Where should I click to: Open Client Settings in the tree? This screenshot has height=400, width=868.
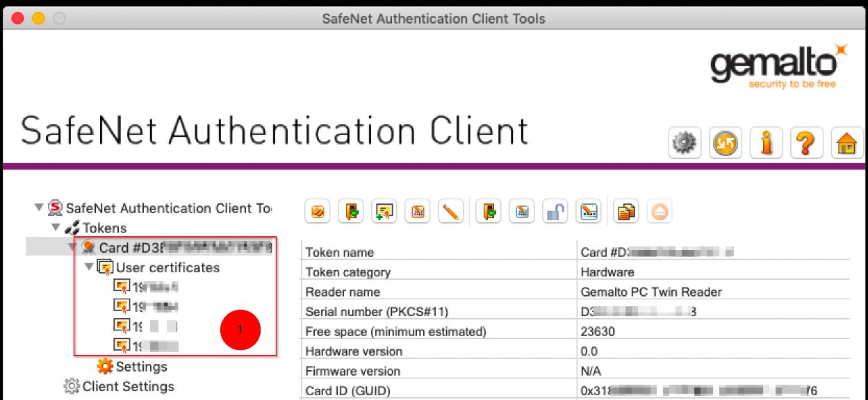click(120, 386)
